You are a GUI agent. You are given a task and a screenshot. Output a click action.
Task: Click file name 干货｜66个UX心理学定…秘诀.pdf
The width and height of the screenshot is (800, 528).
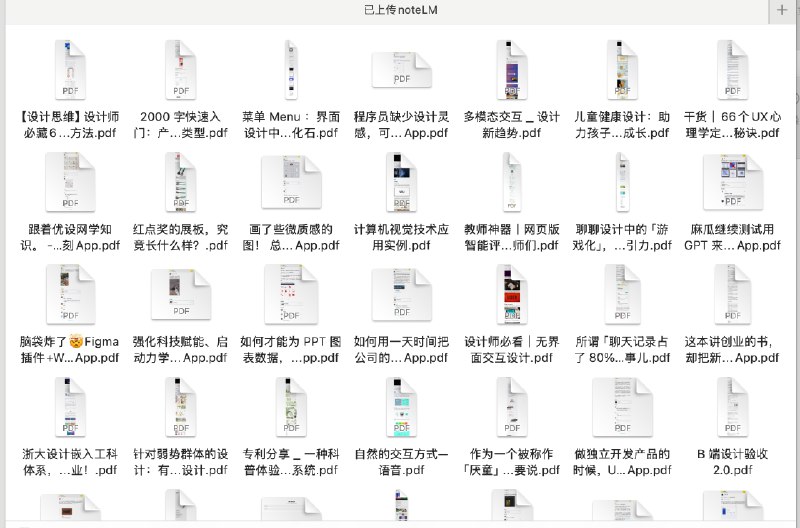[x=733, y=124]
